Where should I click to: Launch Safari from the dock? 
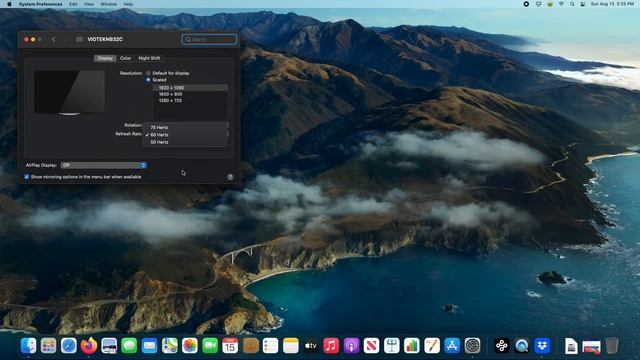click(69, 346)
